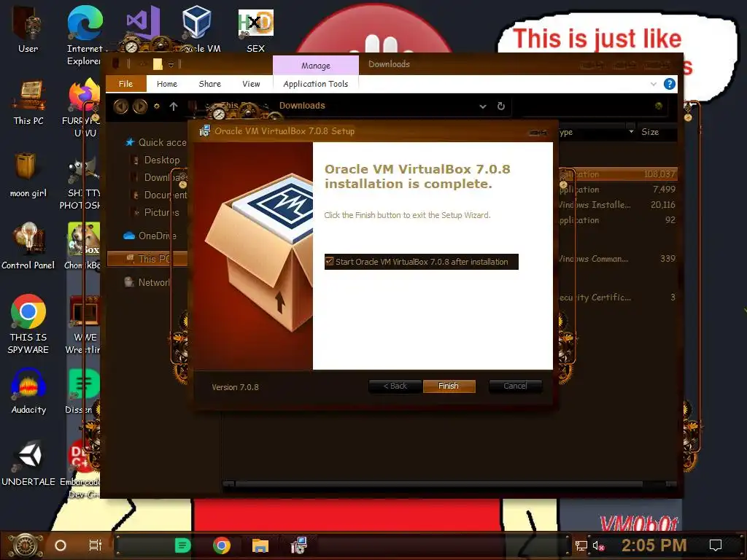Refresh the Downloads folder view
Screen dimensions: 747x560
[500, 106]
